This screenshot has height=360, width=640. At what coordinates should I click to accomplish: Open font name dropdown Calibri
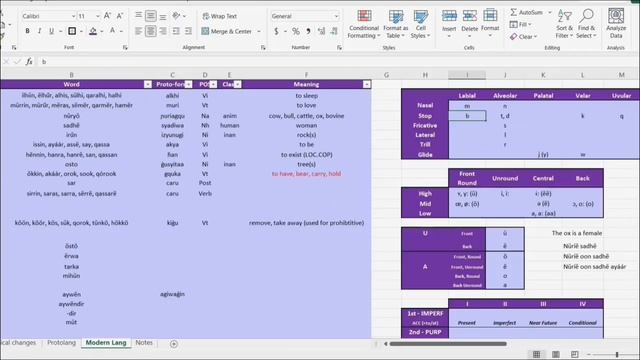point(73,16)
